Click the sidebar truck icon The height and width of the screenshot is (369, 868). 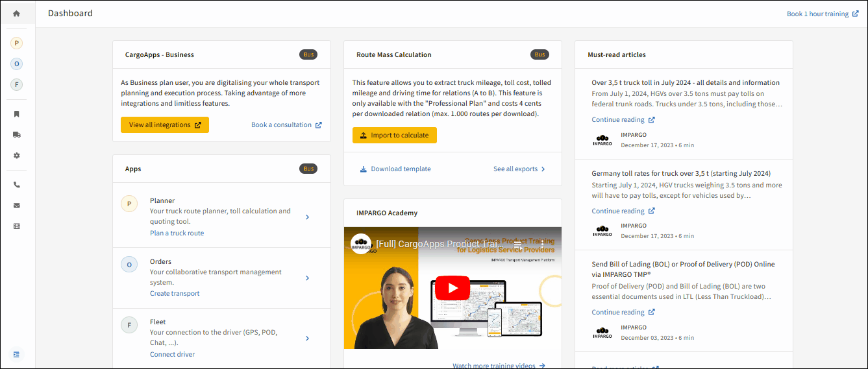coord(17,135)
